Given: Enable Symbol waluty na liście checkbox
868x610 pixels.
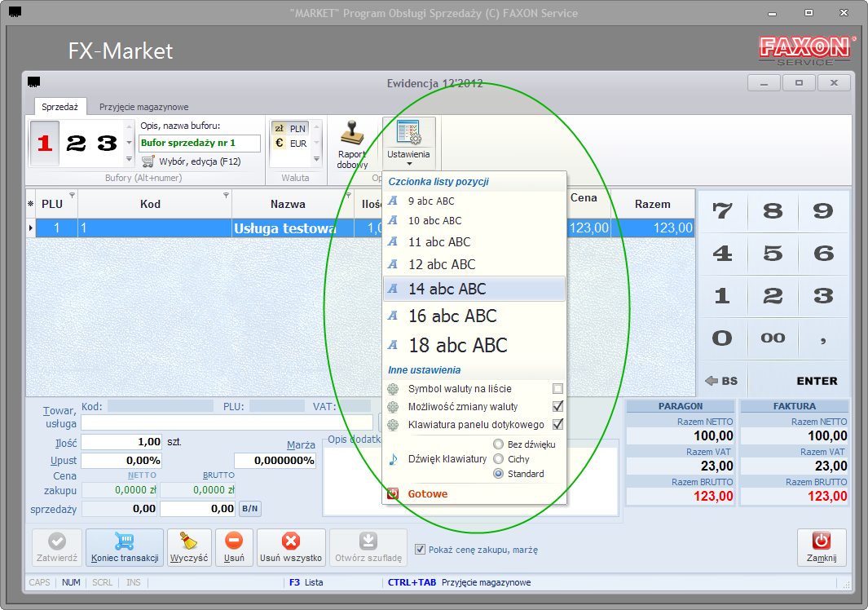Looking at the screenshot, I should [x=558, y=389].
